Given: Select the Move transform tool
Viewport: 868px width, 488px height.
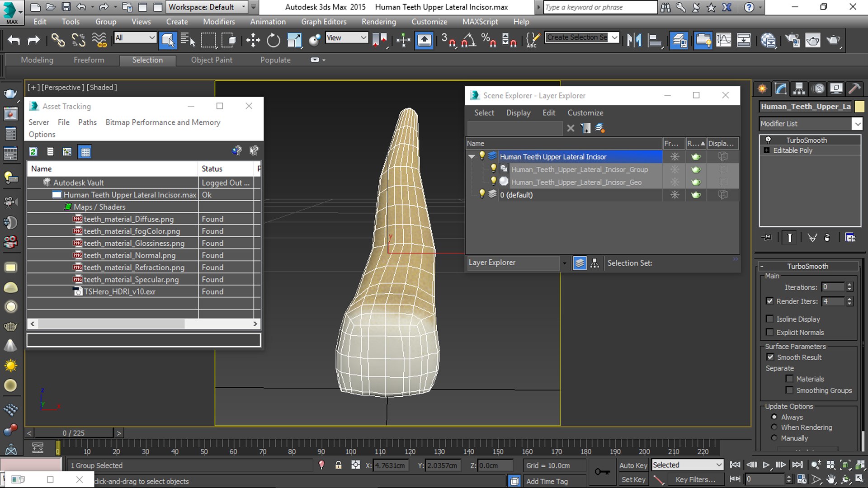Looking at the screenshot, I should (x=253, y=40).
